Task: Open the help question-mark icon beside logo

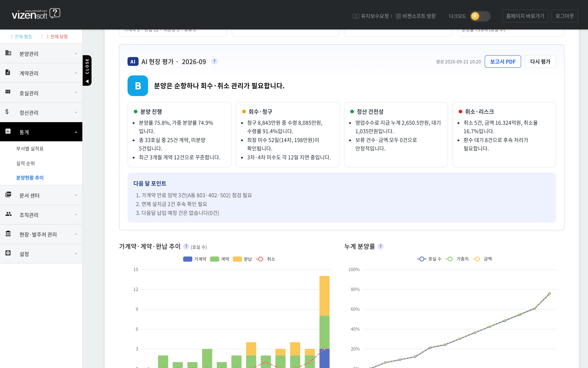Action: (x=55, y=13)
